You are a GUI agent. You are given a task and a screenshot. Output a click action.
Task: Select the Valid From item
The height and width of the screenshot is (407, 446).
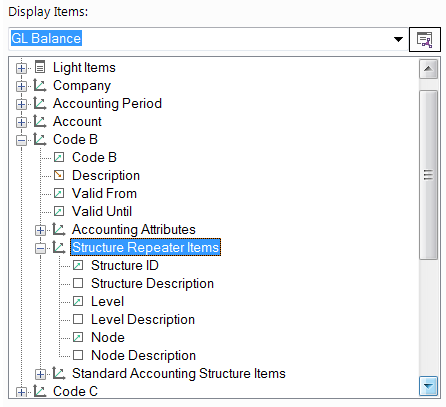(x=104, y=193)
